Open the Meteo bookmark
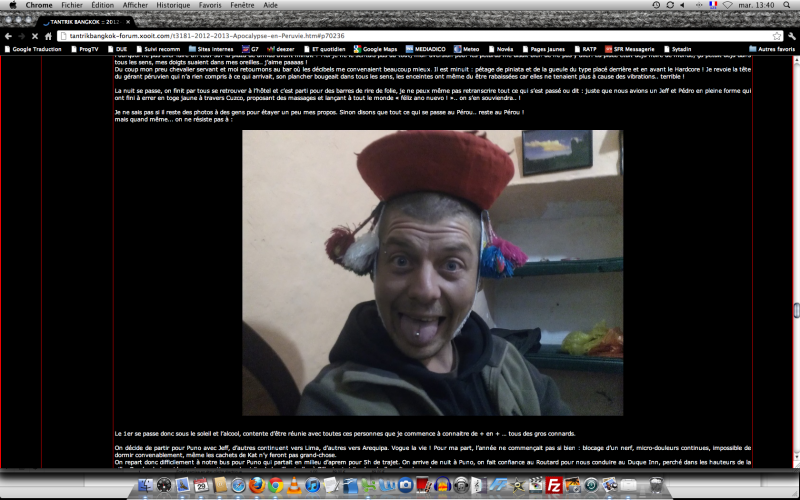Screen dimensions: 800x500 pyautogui.click(x=467, y=49)
